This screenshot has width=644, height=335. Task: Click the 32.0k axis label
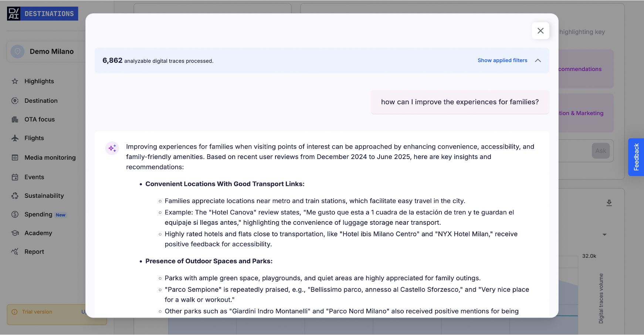coord(589,256)
